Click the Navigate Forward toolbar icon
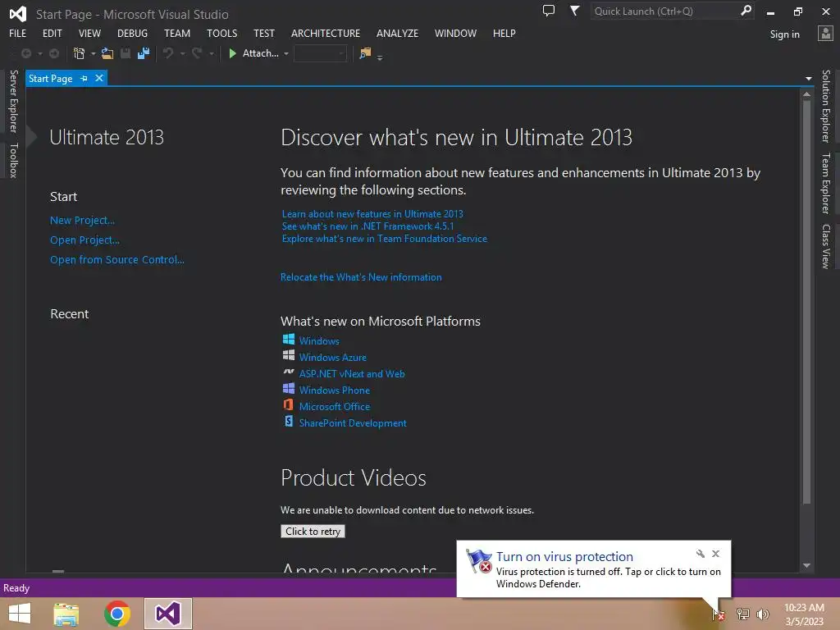This screenshot has height=630, width=840. 54,53
